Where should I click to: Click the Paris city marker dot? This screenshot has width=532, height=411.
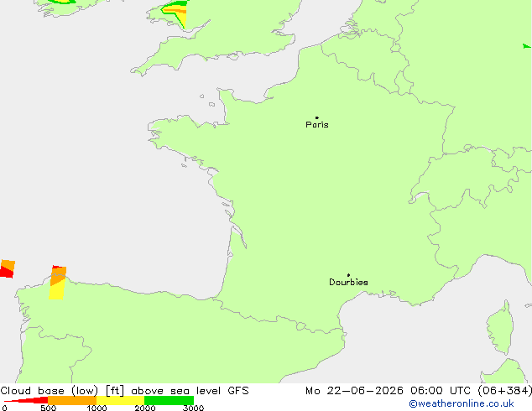click(317, 117)
